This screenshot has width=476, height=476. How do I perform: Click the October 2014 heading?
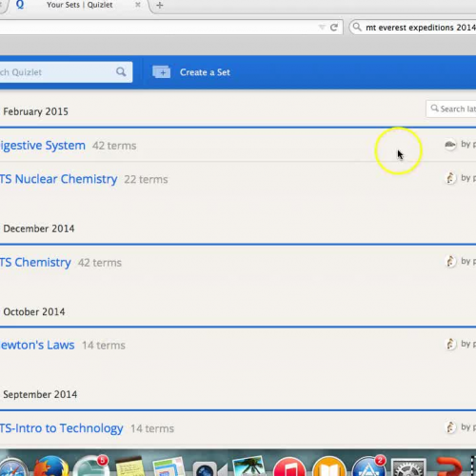point(34,311)
